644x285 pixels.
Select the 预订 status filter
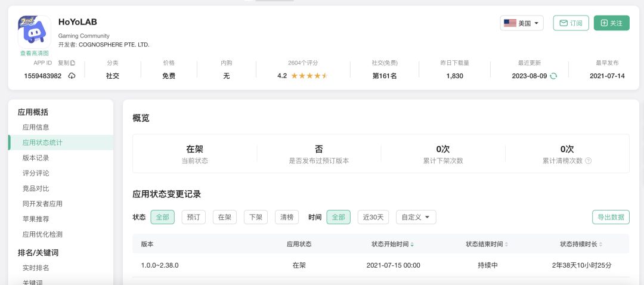point(194,217)
